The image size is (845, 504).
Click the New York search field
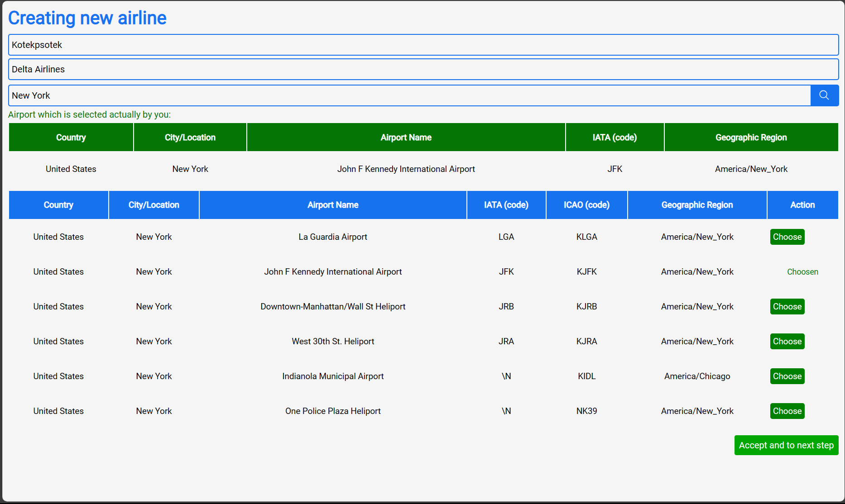[x=409, y=95]
